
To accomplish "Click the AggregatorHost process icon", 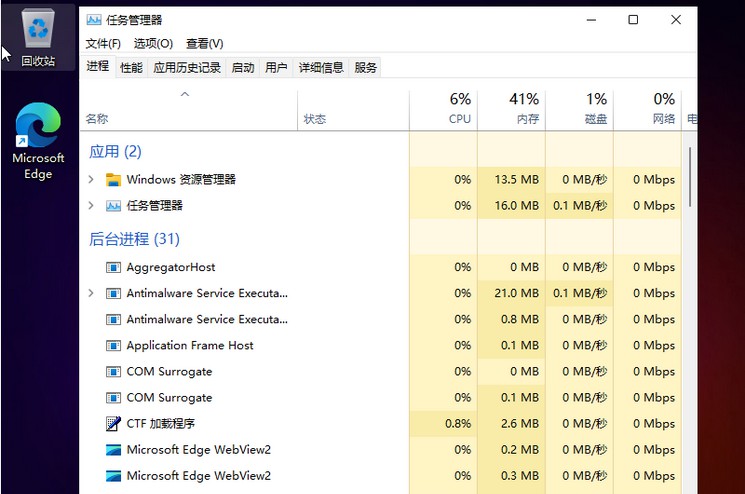I will [113, 268].
